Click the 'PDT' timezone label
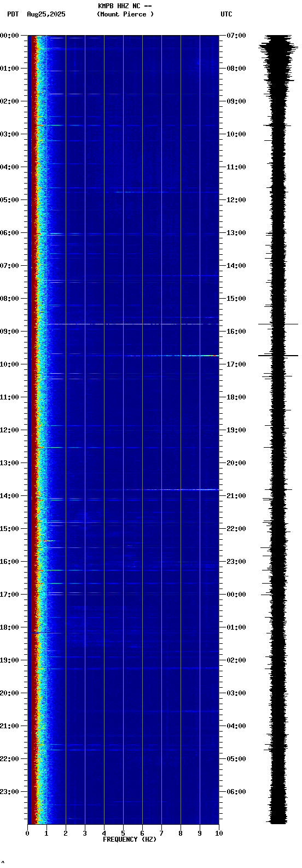 pos(13,14)
